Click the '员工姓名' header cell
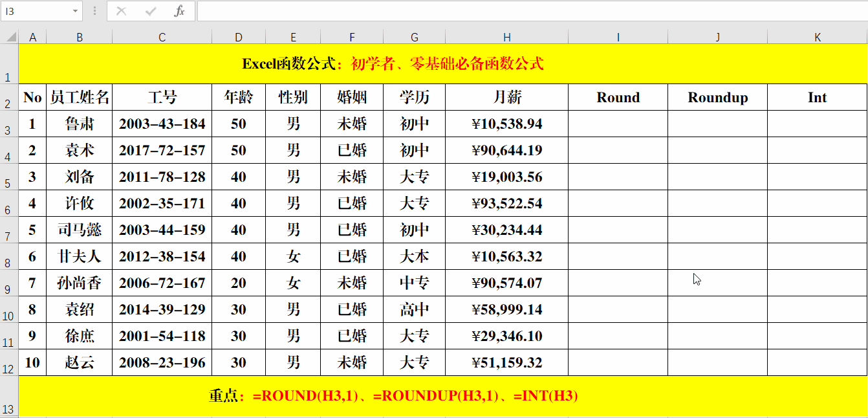This screenshot has width=868, height=418. click(x=80, y=97)
